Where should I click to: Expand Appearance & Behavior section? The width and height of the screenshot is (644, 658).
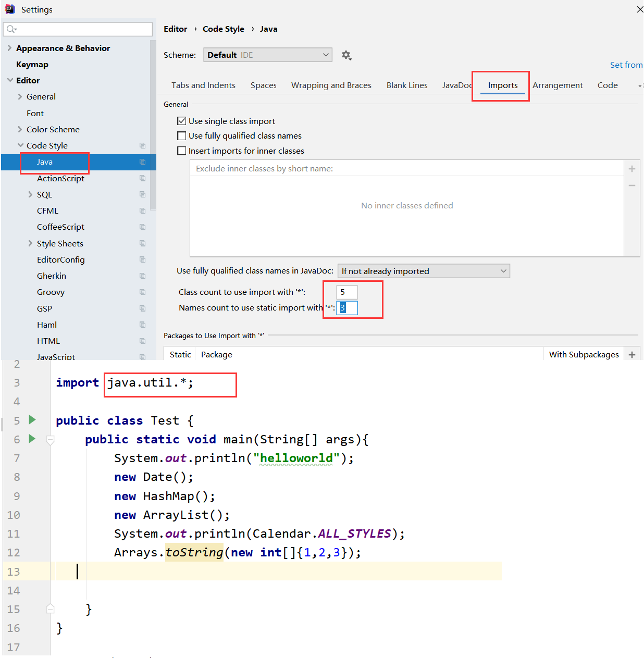tap(9, 48)
